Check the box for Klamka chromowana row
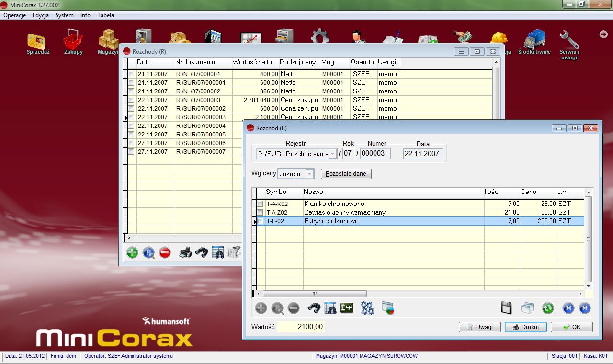This screenshot has width=613, height=364. pos(260,204)
